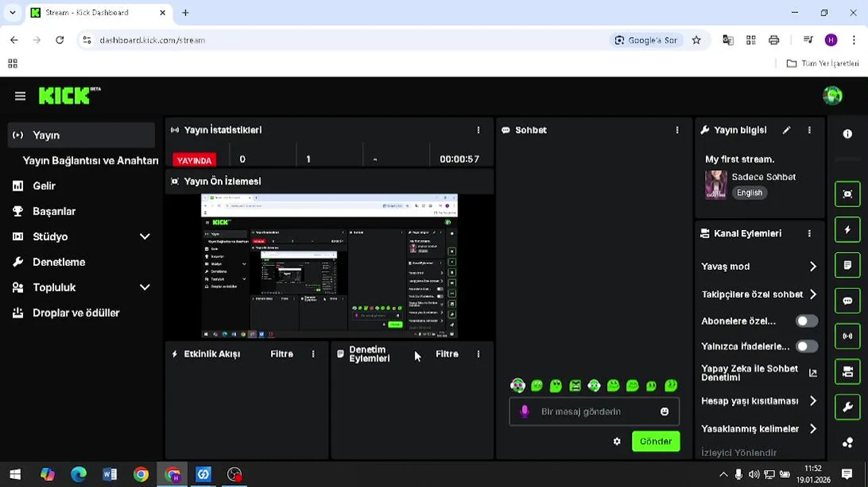The width and height of the screenshot is (868, 487).
Task: Open Sohbet panel options menu
Action: click(677, 130)
